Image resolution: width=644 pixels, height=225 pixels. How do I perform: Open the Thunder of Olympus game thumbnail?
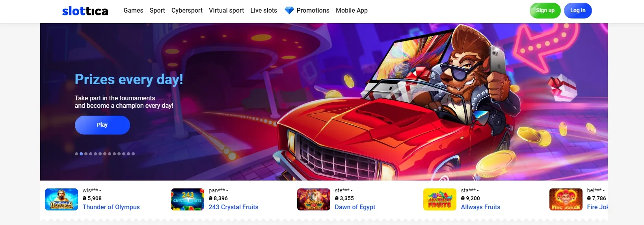point(61,199)
